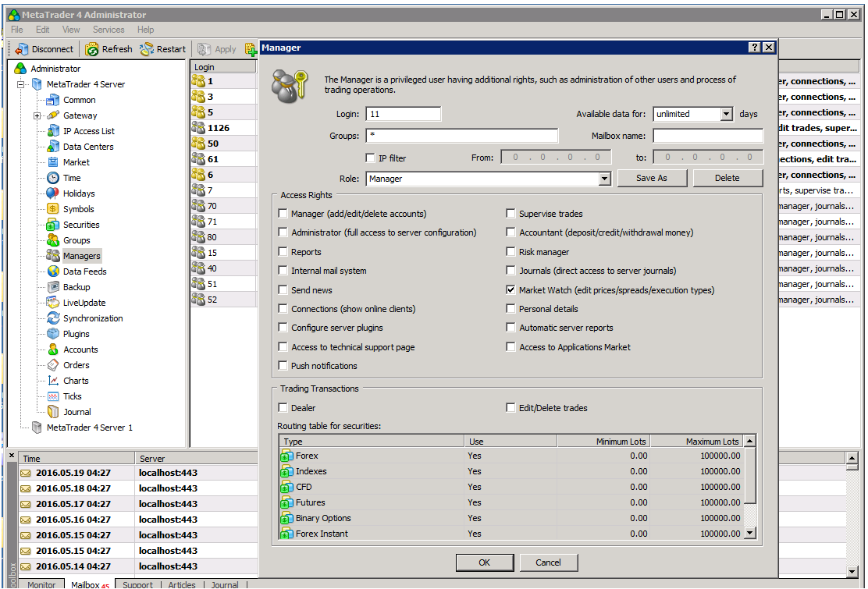The width and height of the screenshot is (868, 589).
Task: Expand the Gateway tree node
Action: coord(37,115)
